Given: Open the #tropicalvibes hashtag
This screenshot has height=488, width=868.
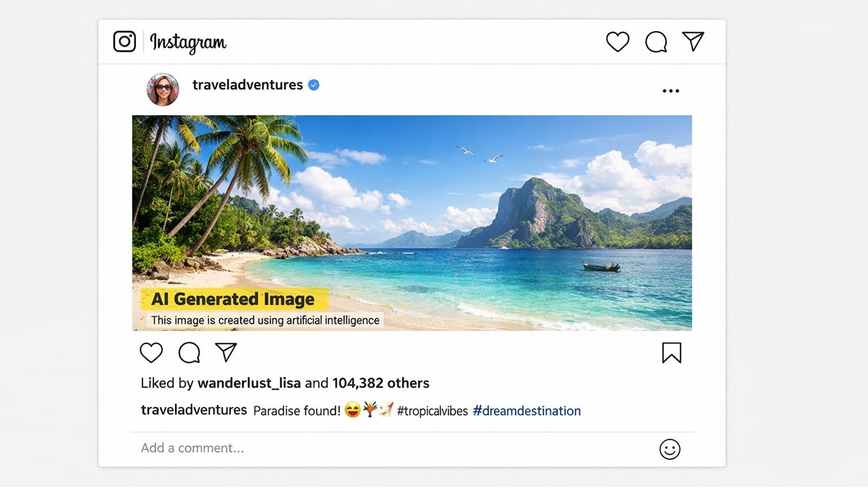Looking at the screenshot, I should tap(432, 411).
